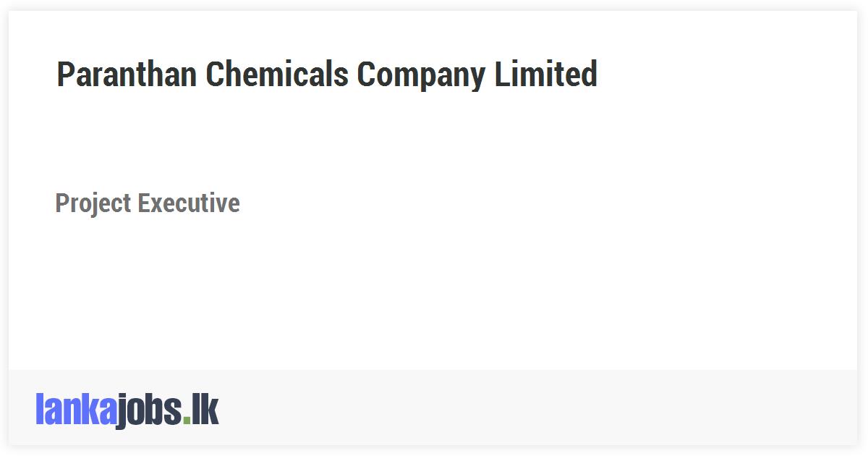Viewport: 868px width, 456px height.
Task: Click the word "Executive" in subtitle
Action: (189, 203)
